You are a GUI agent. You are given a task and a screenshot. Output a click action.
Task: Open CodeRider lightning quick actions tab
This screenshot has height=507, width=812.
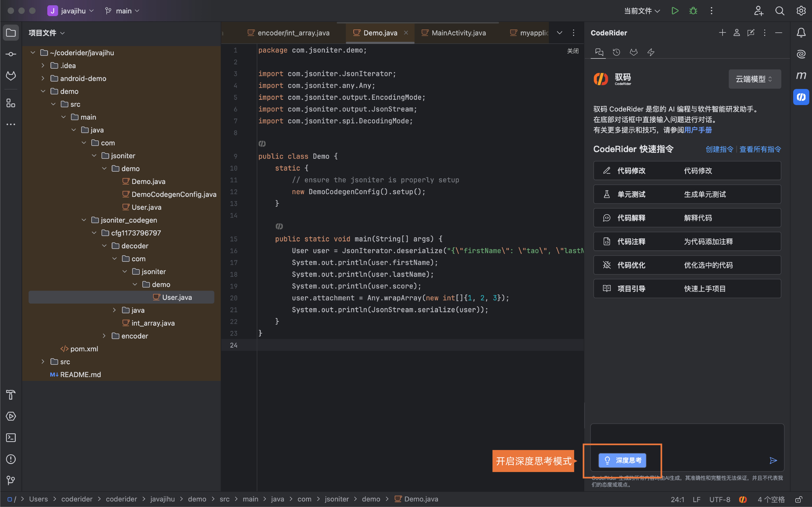click(x=651, y=52)
